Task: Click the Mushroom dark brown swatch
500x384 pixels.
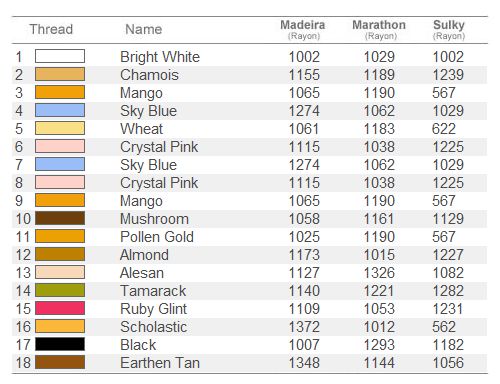Action: click(x=60, y=218)
